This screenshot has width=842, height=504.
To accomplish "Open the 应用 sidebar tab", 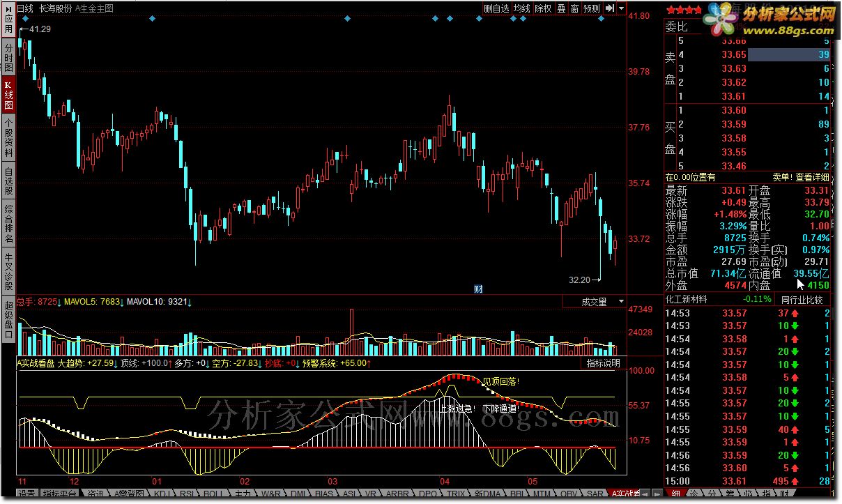I will [8, 20].
